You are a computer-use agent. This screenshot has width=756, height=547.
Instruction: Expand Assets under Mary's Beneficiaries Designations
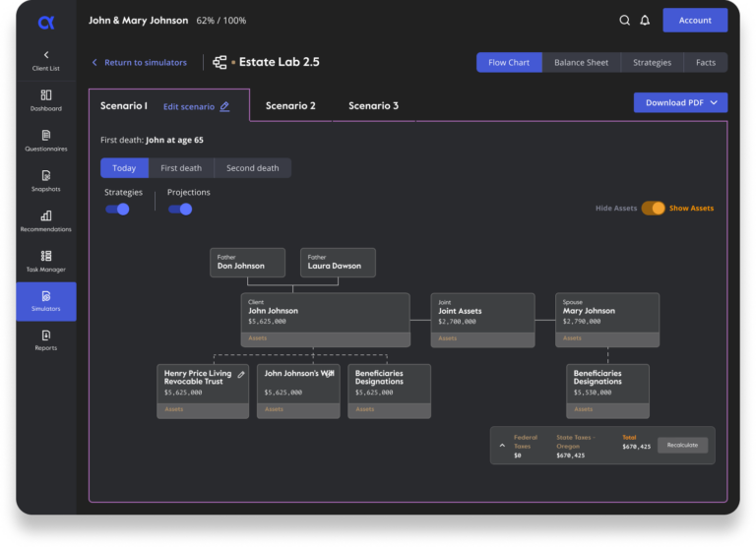coord(607,410)
